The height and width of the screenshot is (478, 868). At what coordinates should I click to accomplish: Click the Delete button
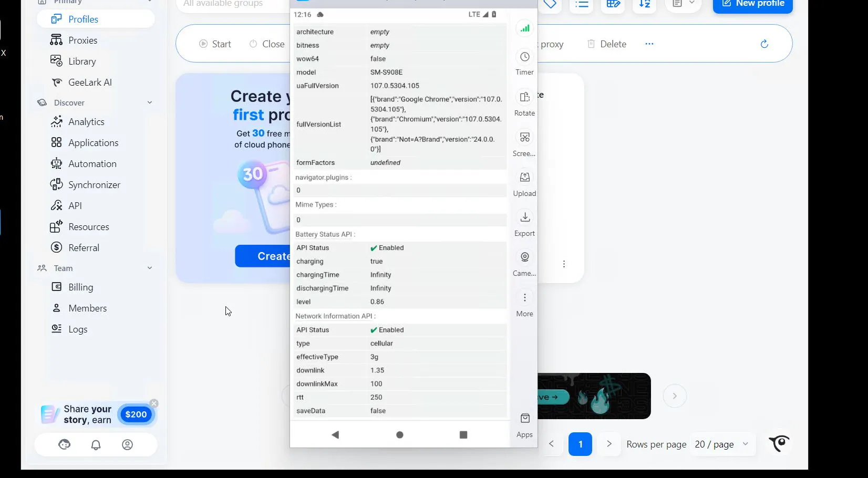click(606, 44)
